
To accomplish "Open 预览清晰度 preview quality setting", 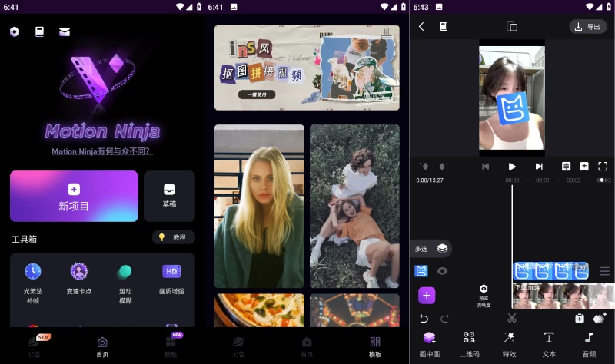I will coord(484,296).
